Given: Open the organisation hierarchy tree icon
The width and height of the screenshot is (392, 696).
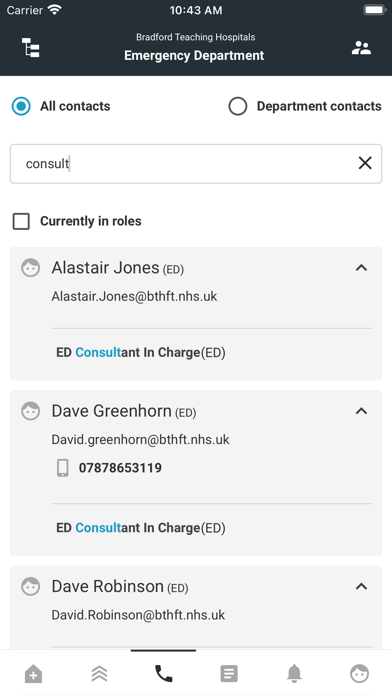Looking at the screenshot, I should (31, 47).
